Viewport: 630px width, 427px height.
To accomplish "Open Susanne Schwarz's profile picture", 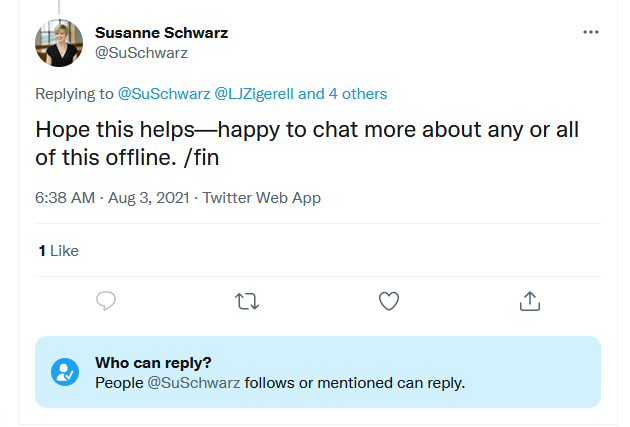I will (x=59, y=43).
